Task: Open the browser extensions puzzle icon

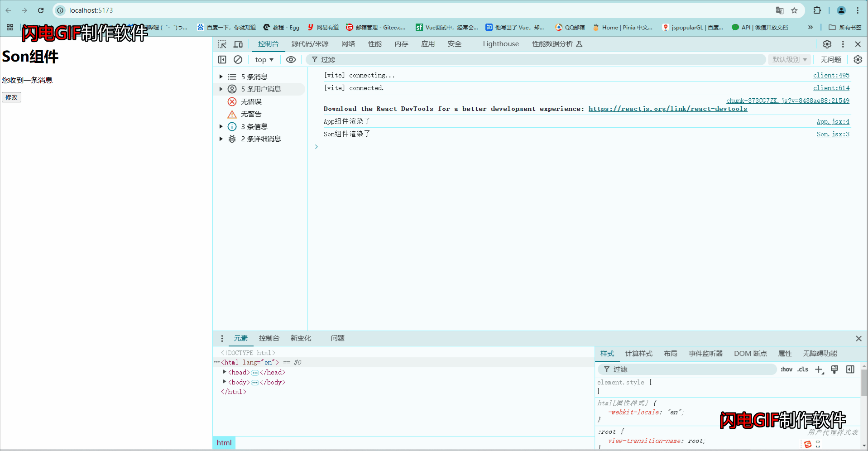Action: (x=817, y=10)
